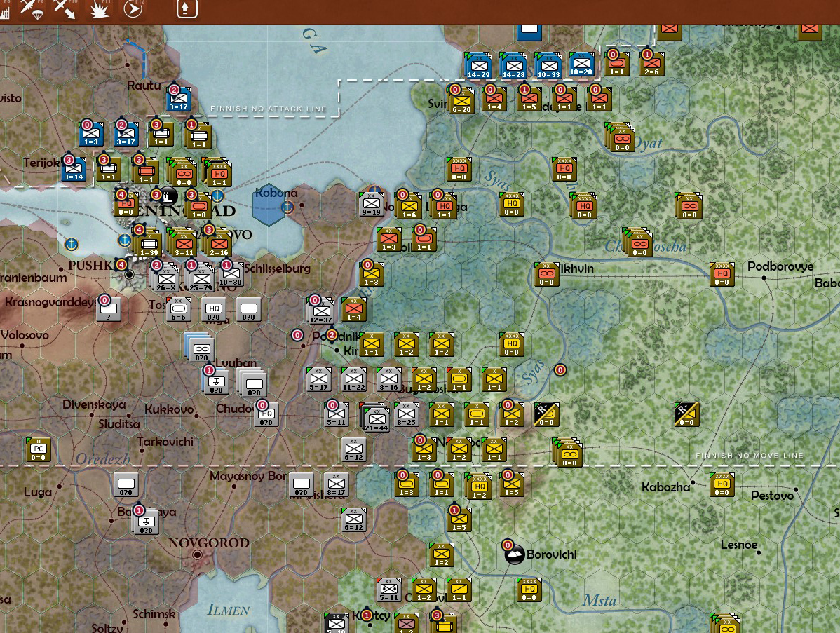The width and height of the screenshot is (840, 633).
Task: Select the Finnish 14=29 unit counter
Action: [x=478, y=67]
